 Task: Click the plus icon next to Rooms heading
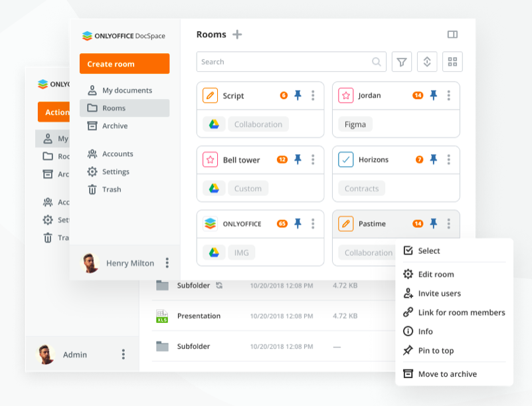pyautogui.click(x=237, y=35)
